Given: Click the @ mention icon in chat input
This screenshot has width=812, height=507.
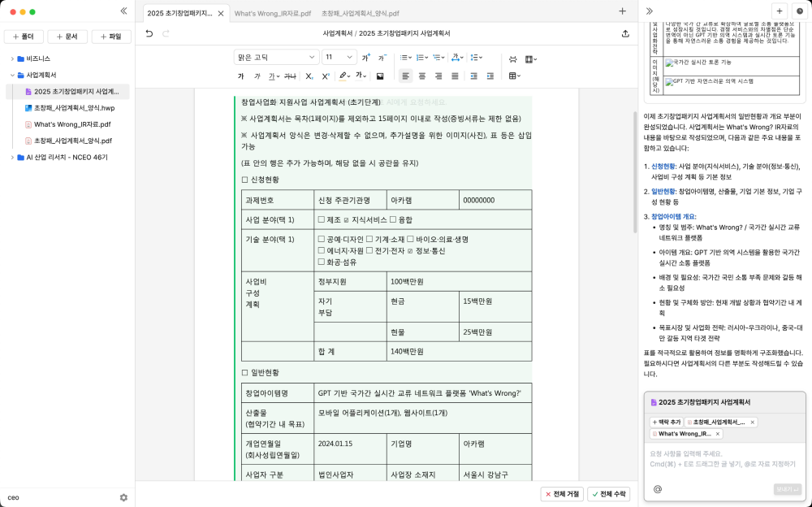Looking at the screenshot, I should 658,489.
